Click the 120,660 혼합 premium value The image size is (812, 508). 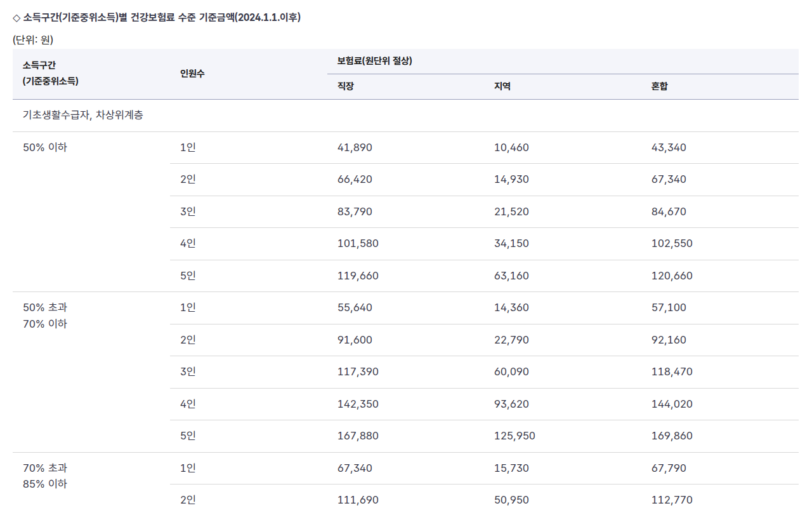pyautogui.click(x=672, y=276)
